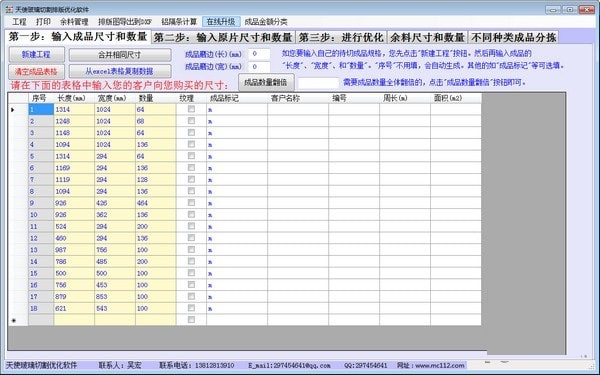
Task: Click 从excel表格复制数据 button
Action: tap(120, 71)
